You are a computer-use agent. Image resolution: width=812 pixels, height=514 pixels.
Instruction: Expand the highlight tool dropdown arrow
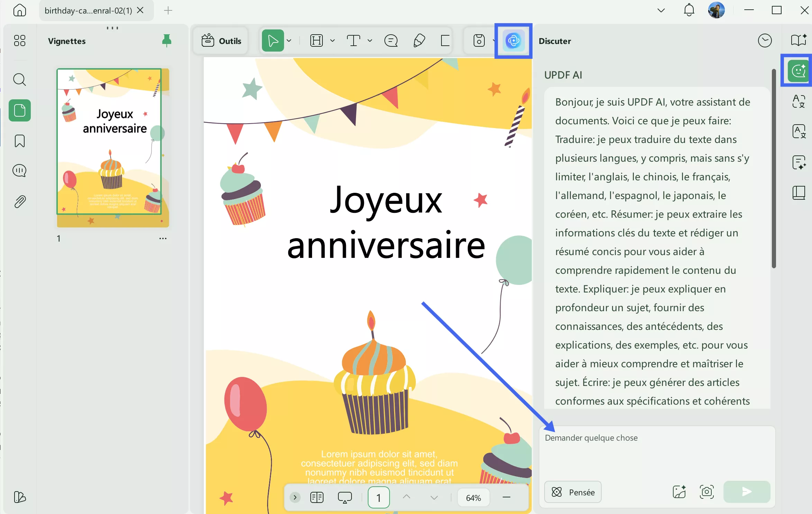pyautogui.click(x=332, y=41)
